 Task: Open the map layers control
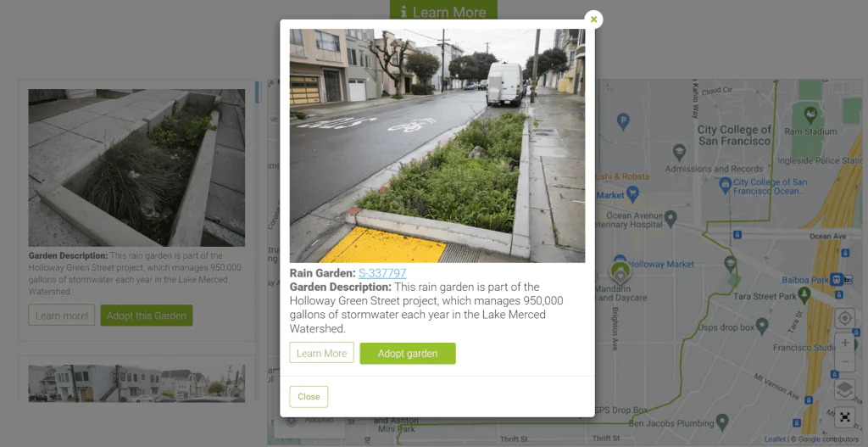(x=845, y=390)
